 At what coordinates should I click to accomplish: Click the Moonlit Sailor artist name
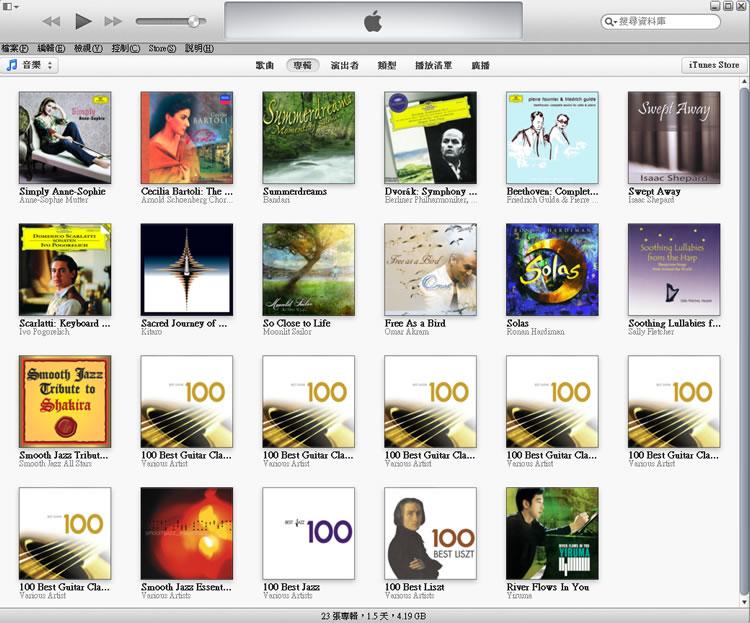(287, 332)
